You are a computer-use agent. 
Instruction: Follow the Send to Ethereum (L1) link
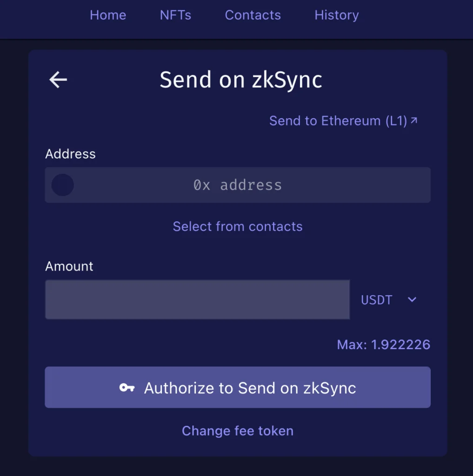point(338,121)
